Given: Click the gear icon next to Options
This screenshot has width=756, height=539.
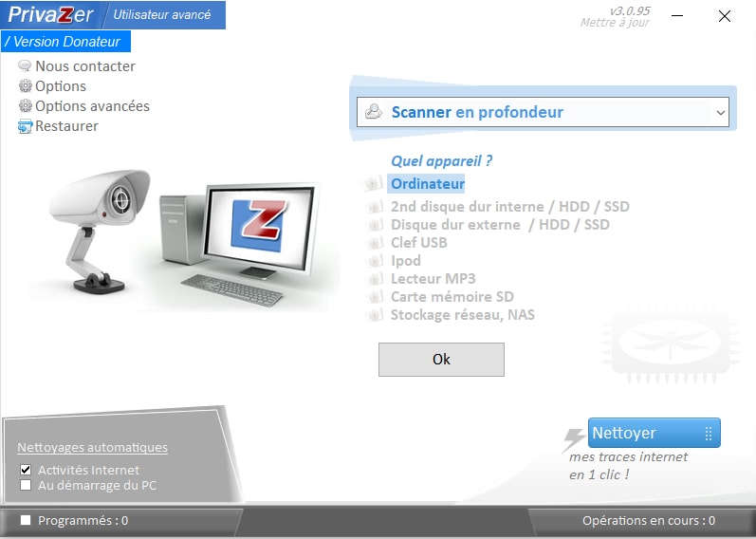Looking at the screenshot, I should [x=25, y=86].
